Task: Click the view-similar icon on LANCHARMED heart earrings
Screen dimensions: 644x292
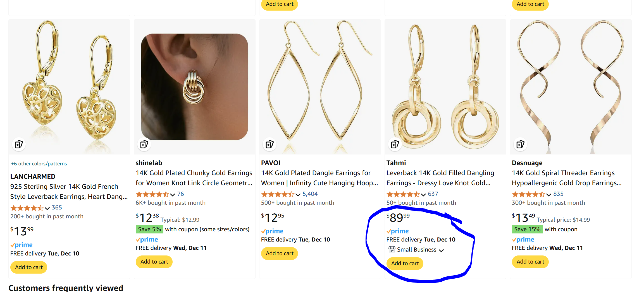Action: [19, 144]
